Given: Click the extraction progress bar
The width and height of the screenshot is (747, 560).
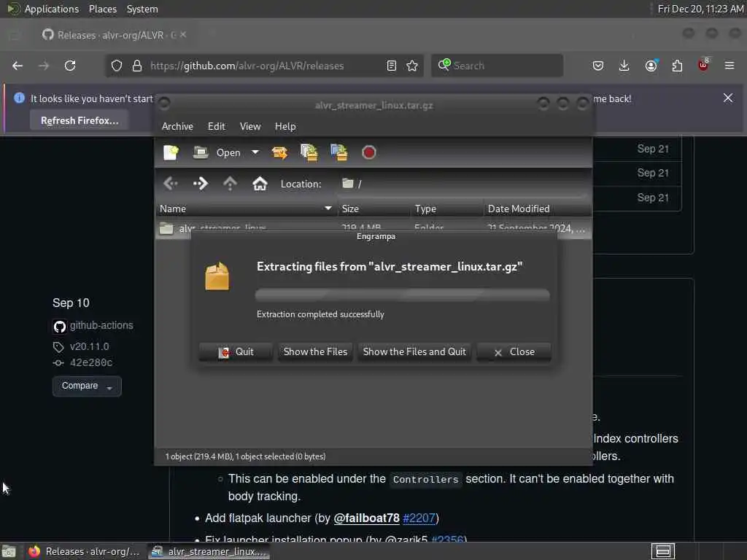Looking at the screenshot, I should pos(403,295).
